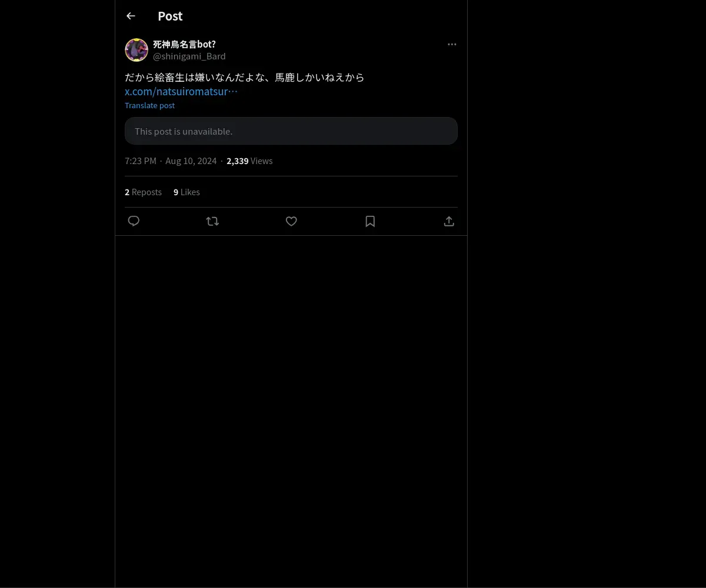Go back using the arrow beside Post

pyautogui.click(x=131, y=16)
